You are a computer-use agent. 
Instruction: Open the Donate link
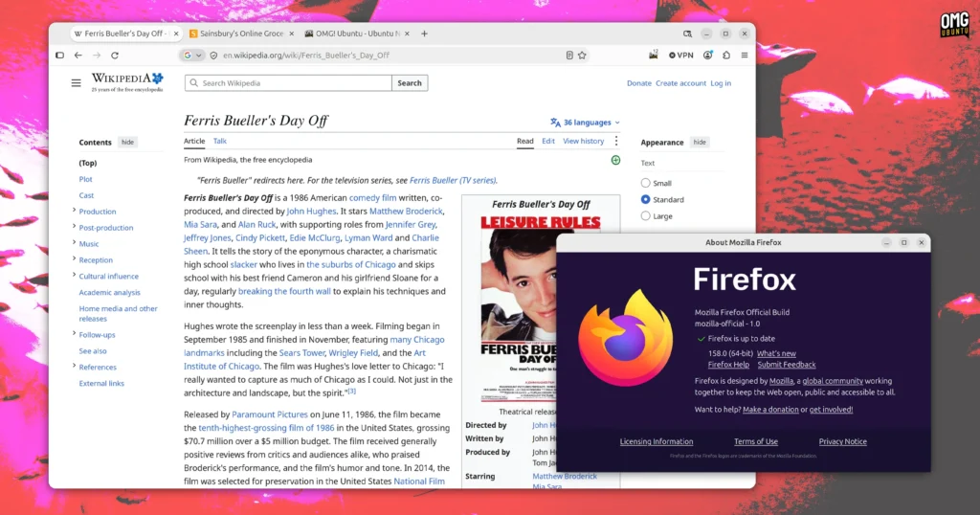[638, 83]
